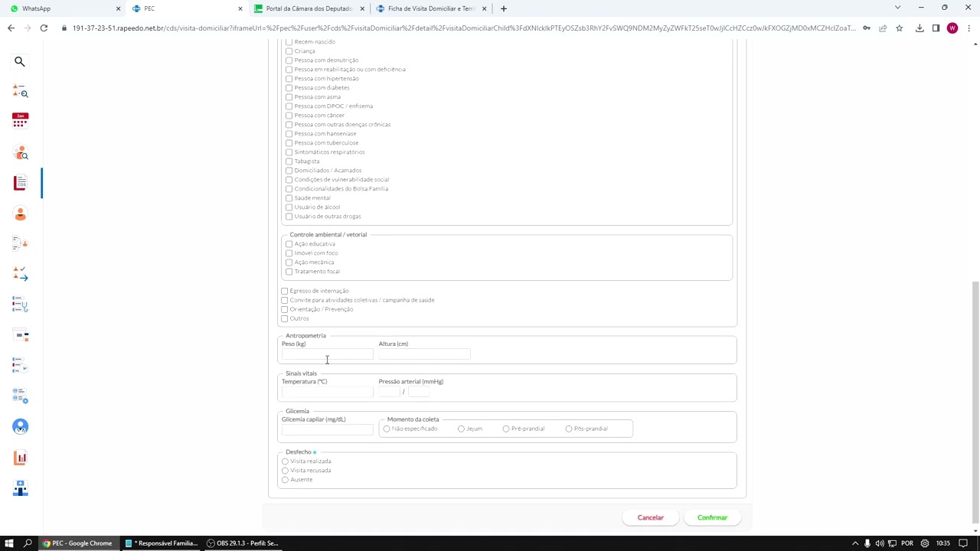Close the Portal da Câmara tab

(x=362, y=8)
